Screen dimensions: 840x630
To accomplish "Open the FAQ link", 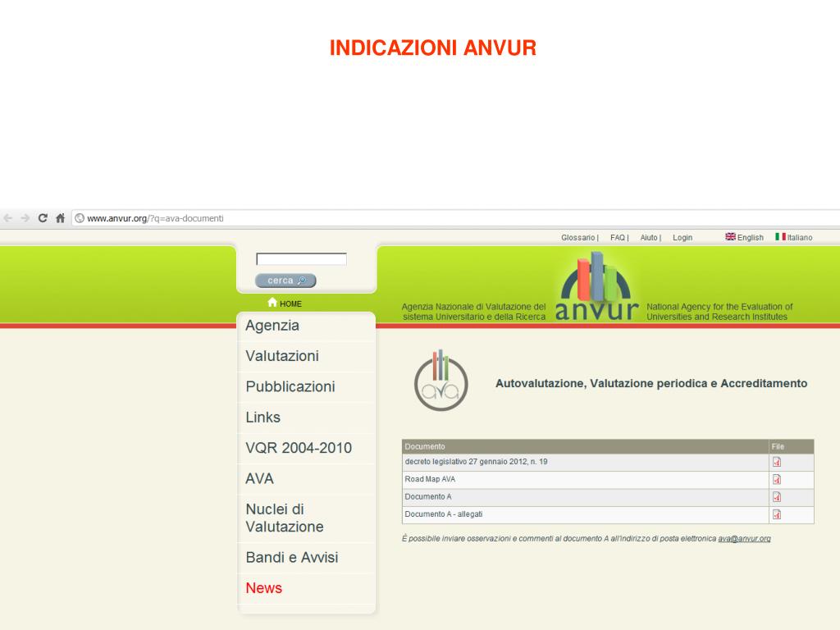I will (618, 237).
